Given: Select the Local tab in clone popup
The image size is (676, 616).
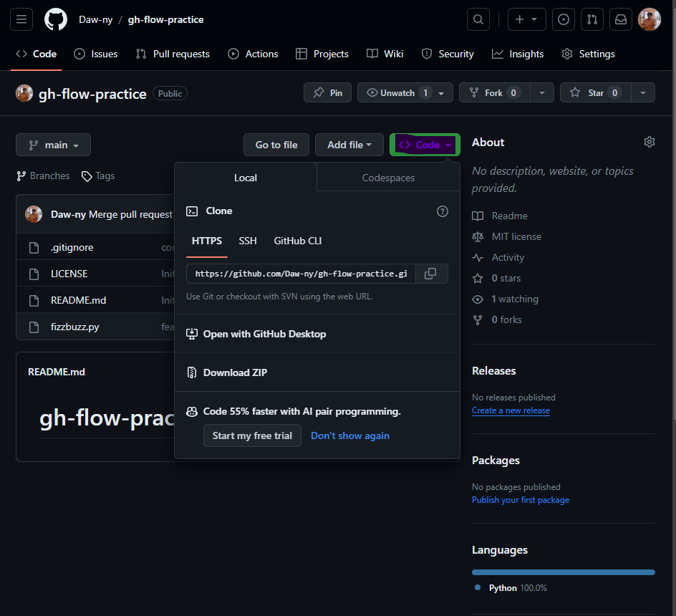Looking at the screenshot, I should (246, 178).
